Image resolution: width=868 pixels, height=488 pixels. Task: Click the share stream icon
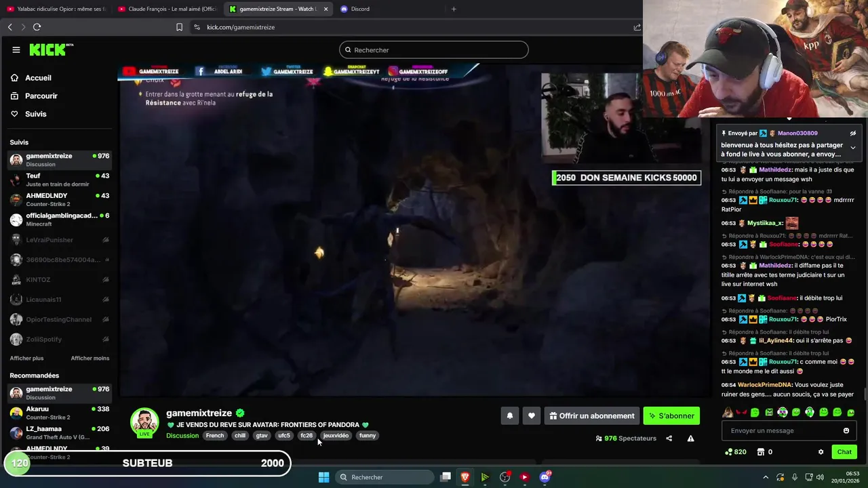(x=669, y=439)
